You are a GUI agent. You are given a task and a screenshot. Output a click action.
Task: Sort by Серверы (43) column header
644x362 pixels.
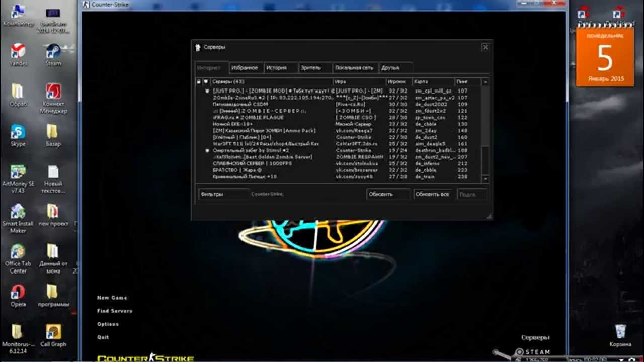click(272, 81)
